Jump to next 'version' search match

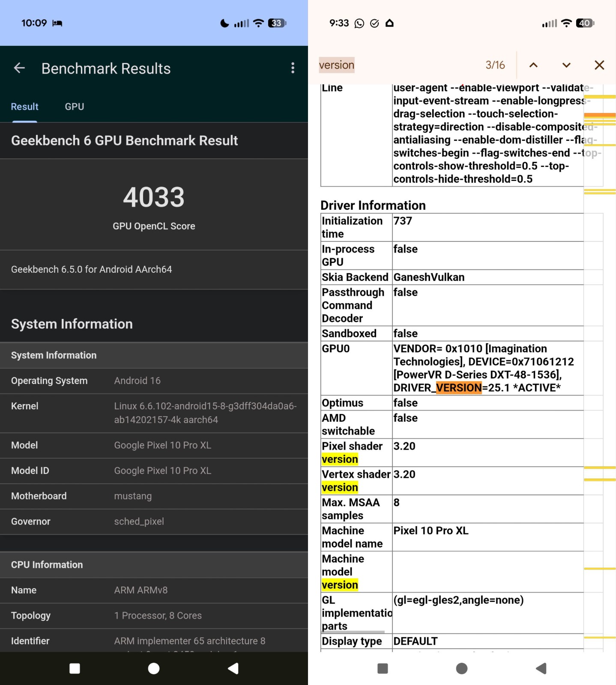566,65
